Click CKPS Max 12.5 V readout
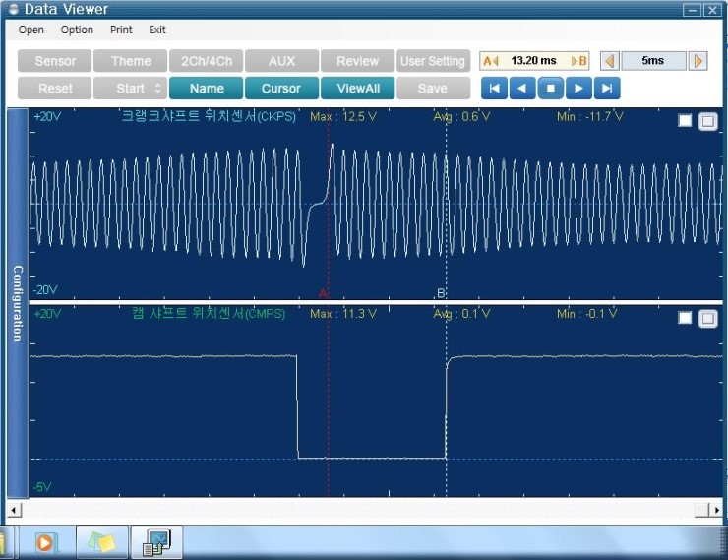The height and width of the screenshot is (560, 728). tap(343, 116)
